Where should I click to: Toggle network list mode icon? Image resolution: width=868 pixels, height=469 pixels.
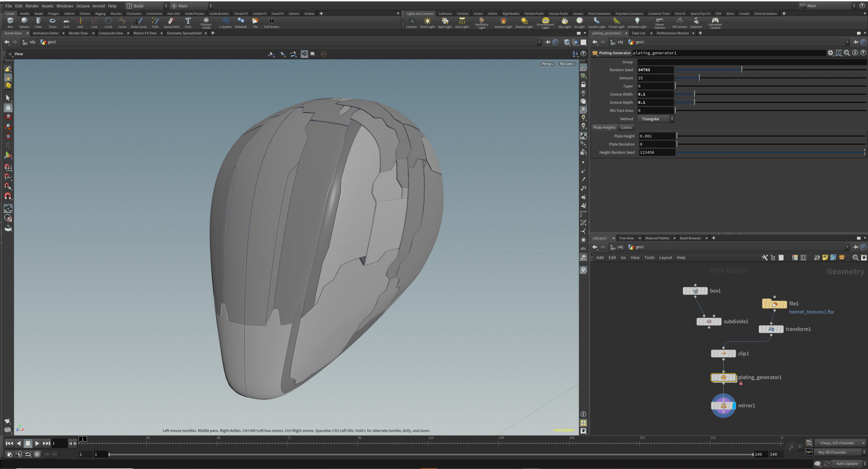click(781, 258)
